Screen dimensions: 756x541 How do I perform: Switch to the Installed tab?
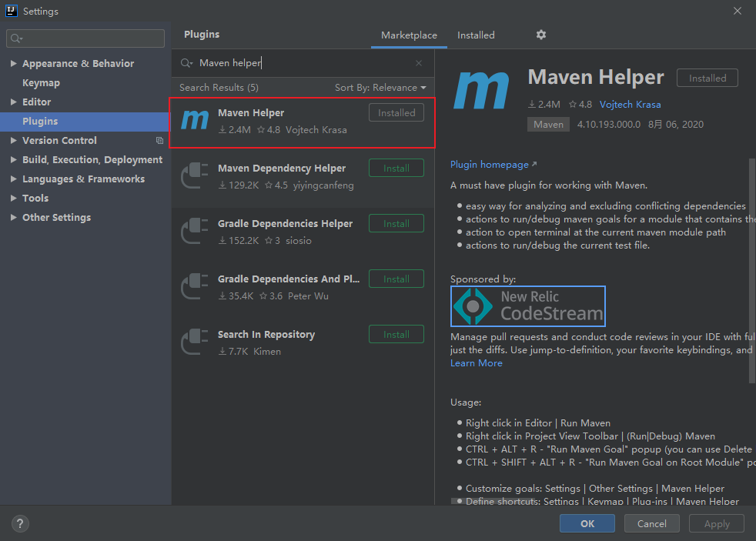tap(476, 35)
